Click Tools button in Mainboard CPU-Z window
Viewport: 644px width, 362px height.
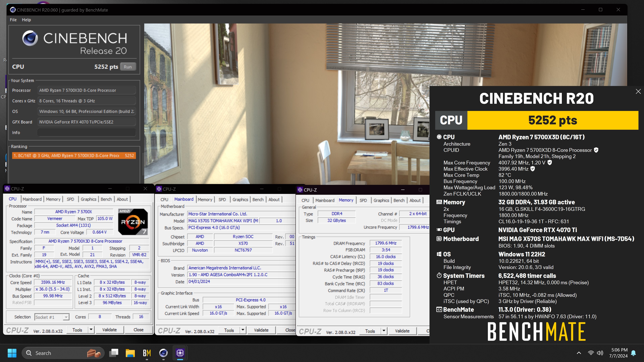tap(229, 330)
